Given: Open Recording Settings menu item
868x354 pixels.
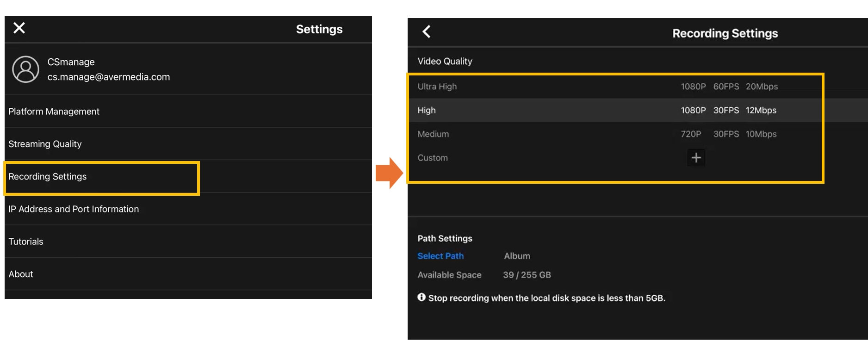Looking at the screenshot, I should (x=48, y=177).
